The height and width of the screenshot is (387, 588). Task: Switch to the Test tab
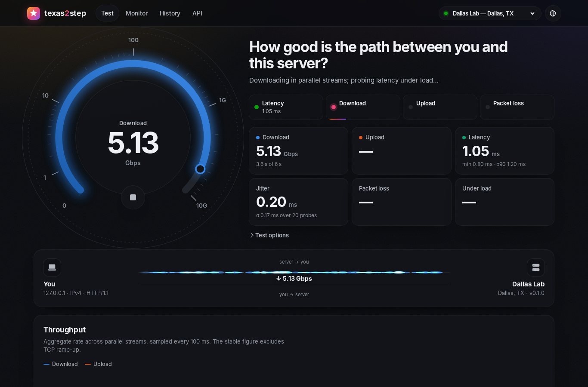(x=107, y=13)
